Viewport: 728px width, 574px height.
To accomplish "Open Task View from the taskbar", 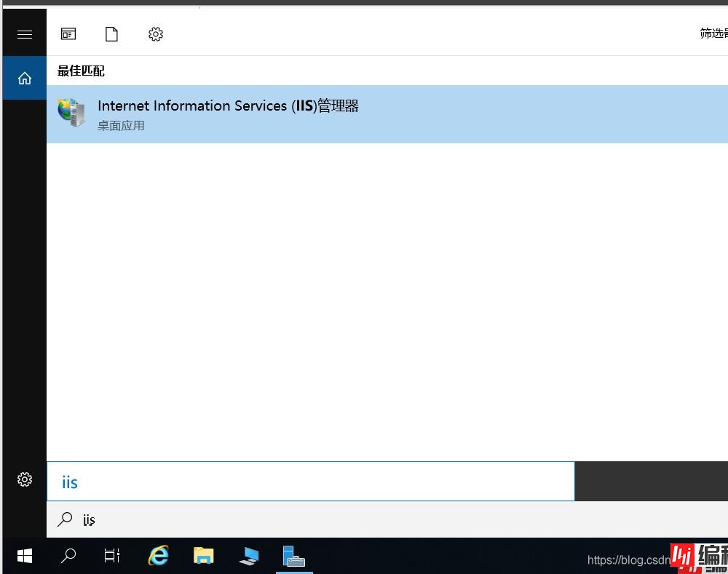I will click(x=111, y=557).
